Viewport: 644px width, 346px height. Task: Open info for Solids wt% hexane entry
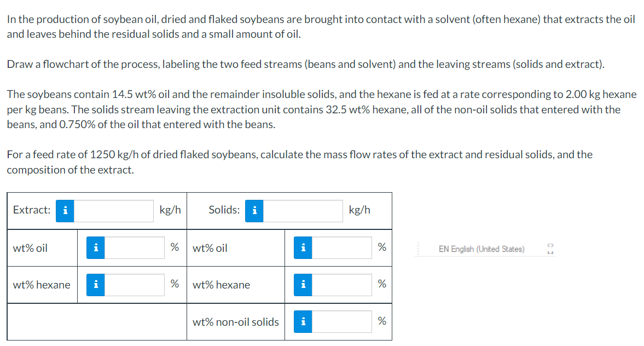(303, 285)
